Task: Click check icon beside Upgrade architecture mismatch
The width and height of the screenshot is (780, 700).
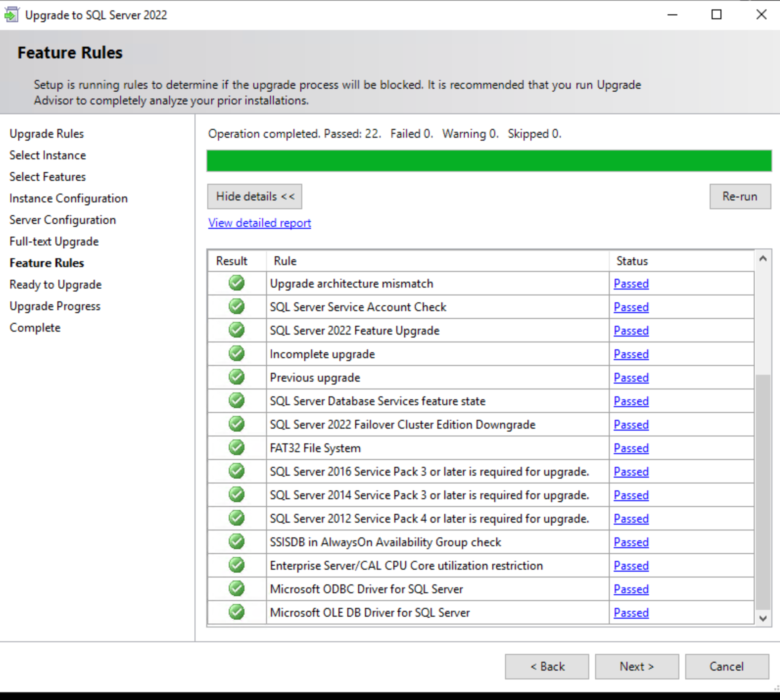Action: (x=237, y=283)
